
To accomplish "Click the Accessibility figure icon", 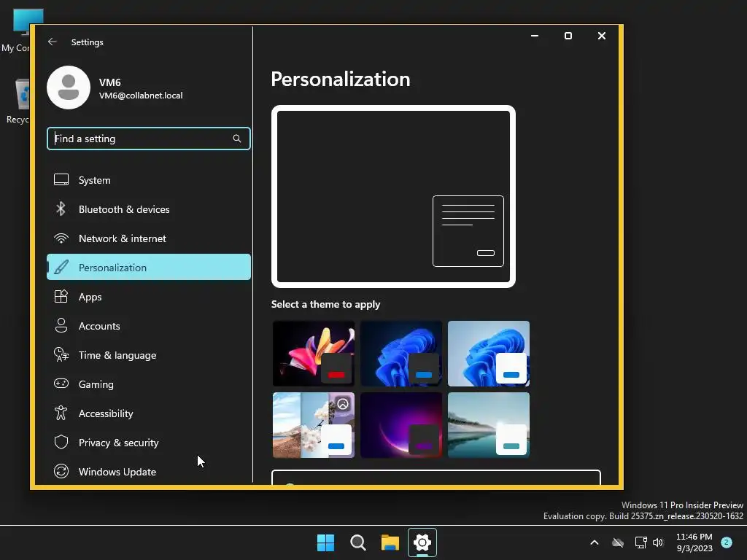I will pos(61,413).
